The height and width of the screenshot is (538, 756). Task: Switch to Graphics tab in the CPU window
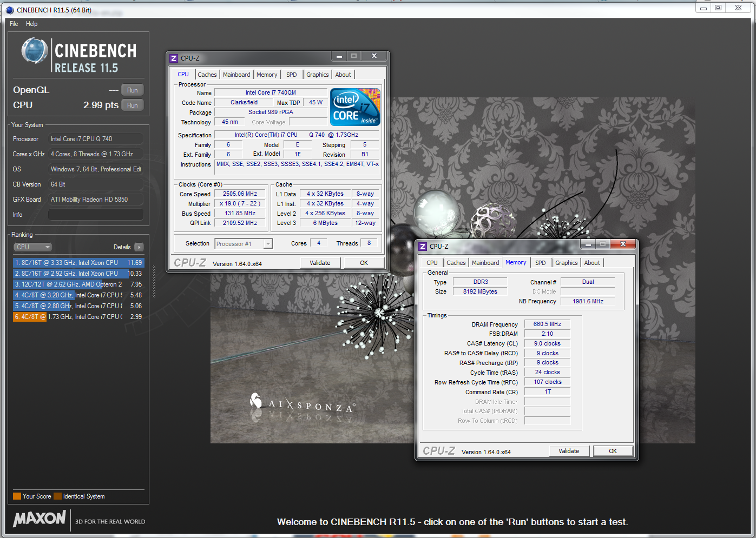(318, 75)
